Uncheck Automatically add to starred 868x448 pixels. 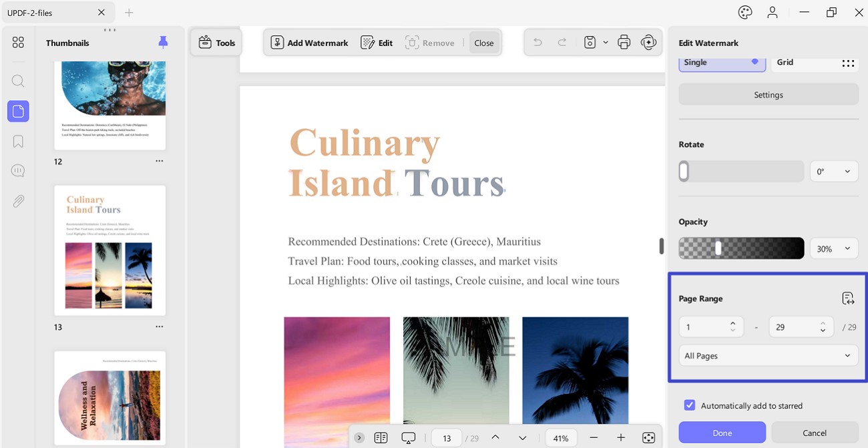pos(690,405)
